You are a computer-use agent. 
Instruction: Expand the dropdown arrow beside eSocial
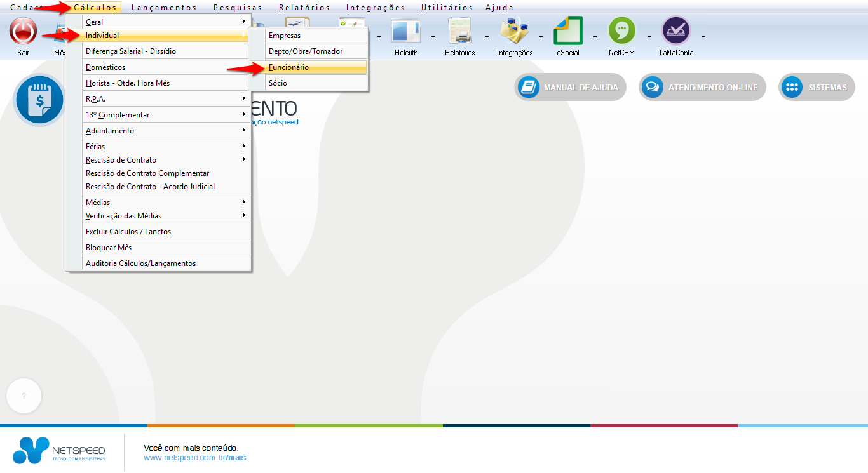point(595,37)
